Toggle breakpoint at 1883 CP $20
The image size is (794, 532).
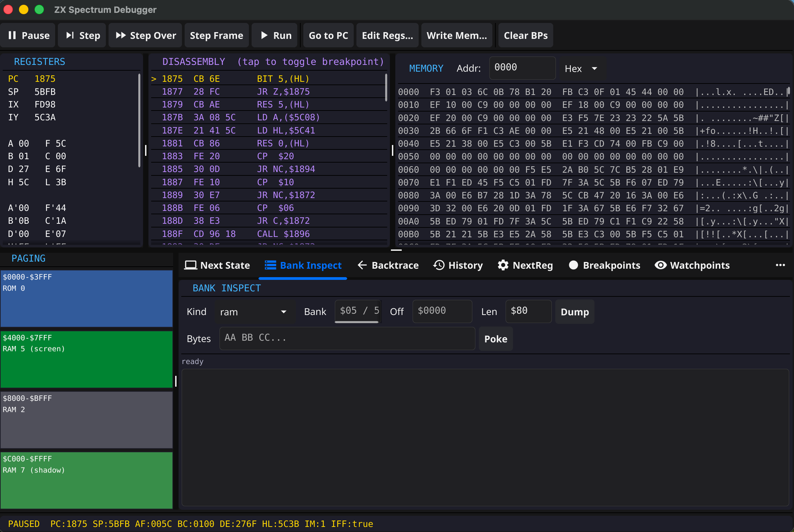(x=269, y=156)
